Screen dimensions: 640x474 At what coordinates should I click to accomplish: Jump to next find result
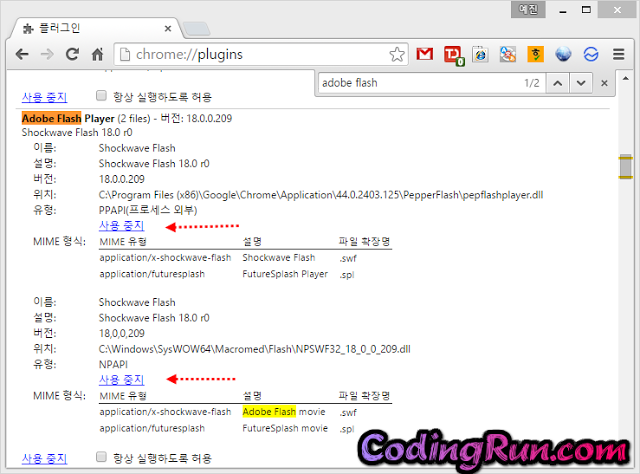tap(581, 83)
